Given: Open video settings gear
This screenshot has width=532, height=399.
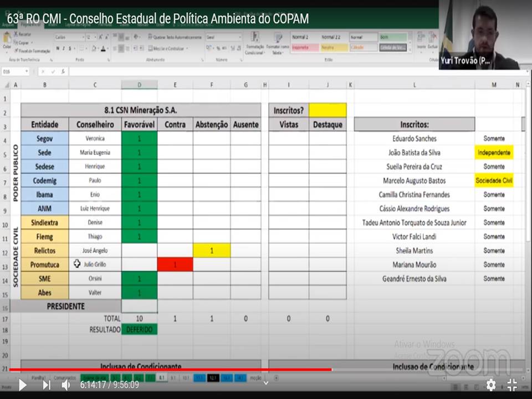Looking at the screenshot, I should click(491, 385).
